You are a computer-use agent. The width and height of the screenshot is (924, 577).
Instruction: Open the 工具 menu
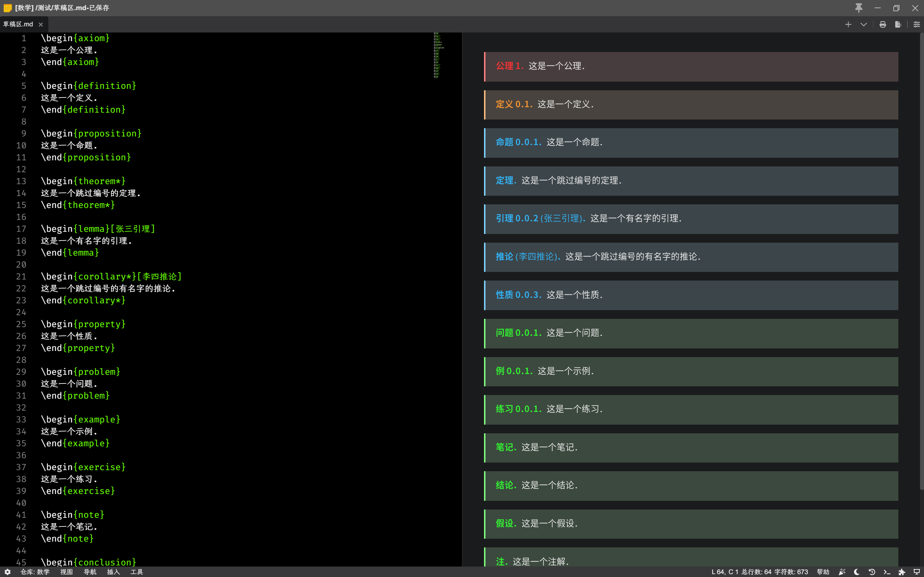tap(136, 572)
